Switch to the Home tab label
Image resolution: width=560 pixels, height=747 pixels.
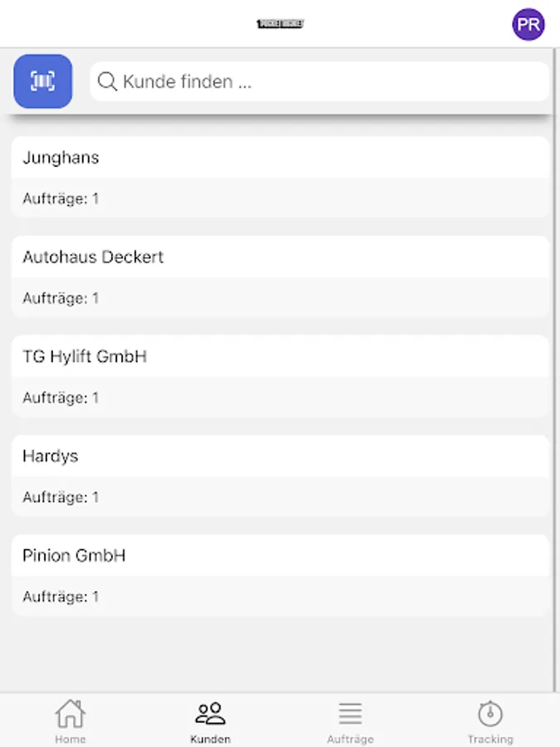pyautogui.click(x=70, y=739)
